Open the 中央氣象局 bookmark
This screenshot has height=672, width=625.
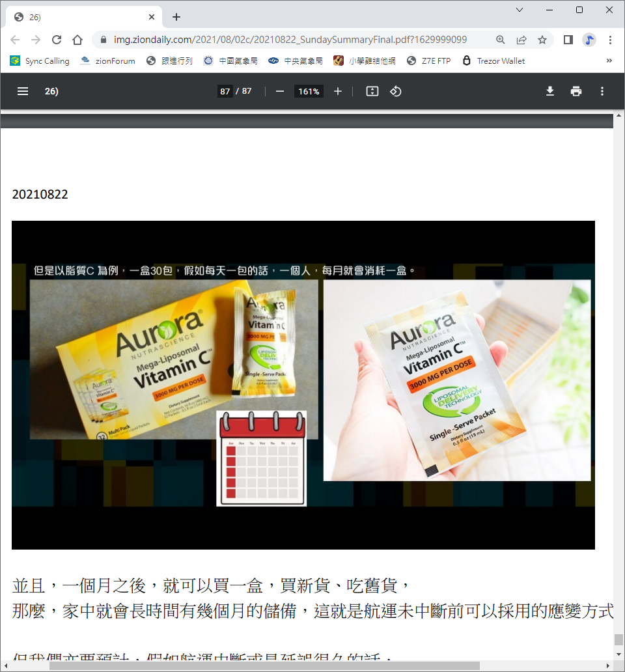click(296, 61)
